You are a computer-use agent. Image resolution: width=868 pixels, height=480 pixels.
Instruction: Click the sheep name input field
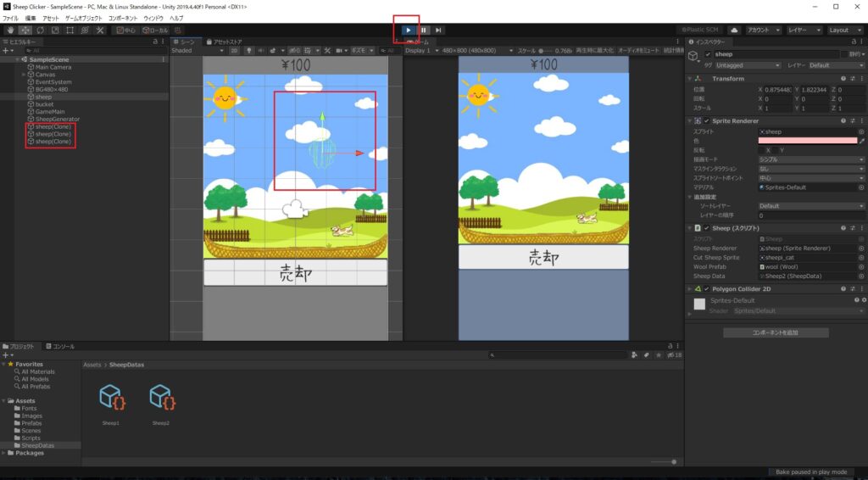tap(776, 54)
